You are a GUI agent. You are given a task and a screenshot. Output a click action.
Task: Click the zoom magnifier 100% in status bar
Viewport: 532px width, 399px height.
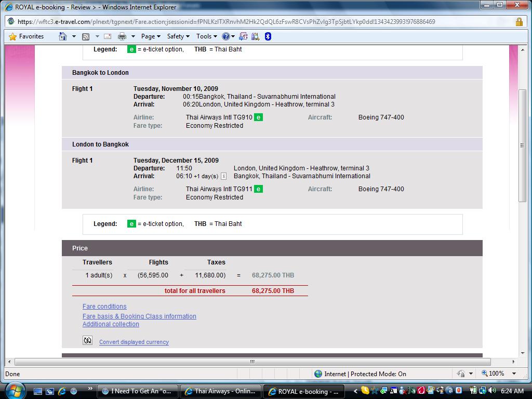click(493, 374)
